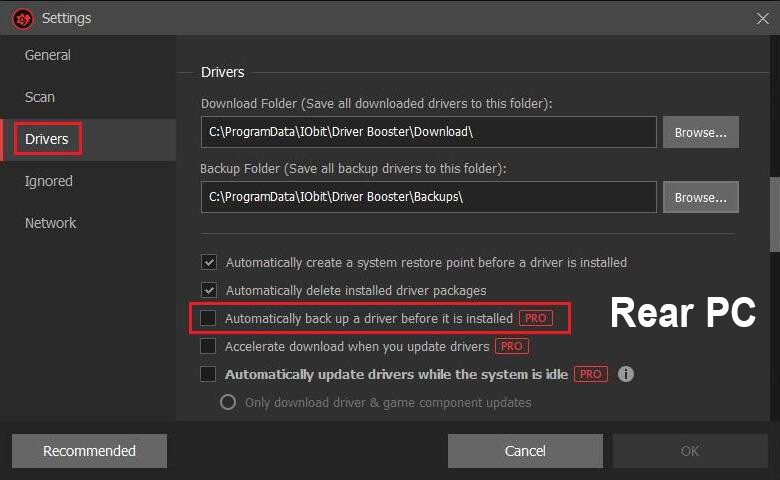780x480 pixels.
Task: Select Only download driver & game component updates
Action: pos(228,402)
